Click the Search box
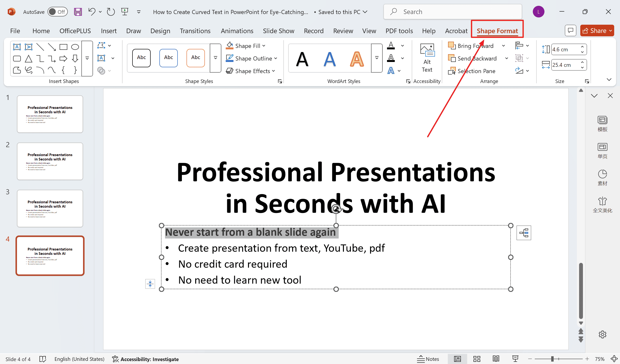 452,12
